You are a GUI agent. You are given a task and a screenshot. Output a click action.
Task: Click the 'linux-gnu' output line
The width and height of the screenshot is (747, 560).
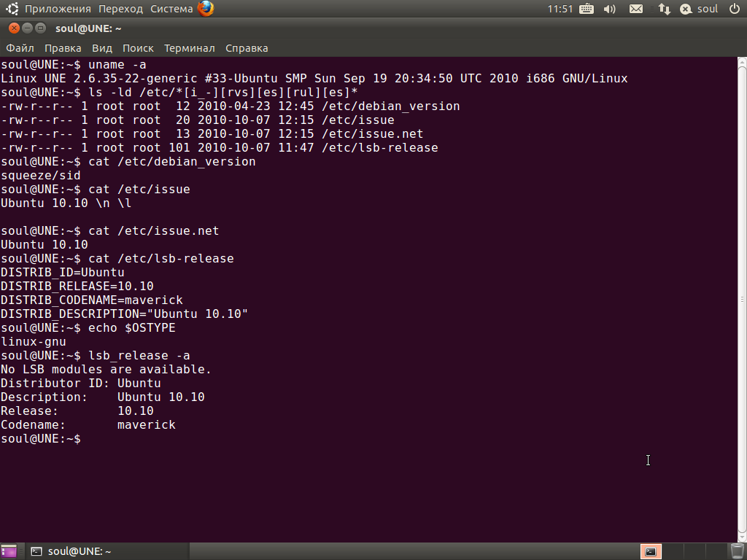pos(34,341)
